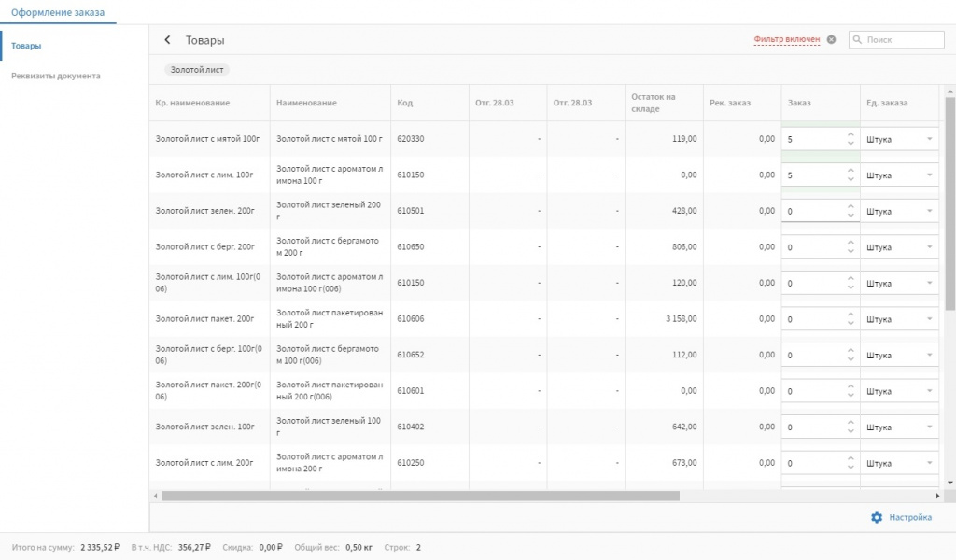Viewport: 956px width, 560px height.
Task: Increase order quantity for Золотой лист с лим. 100г
Action: pyautogui.click(x=851, y=171)
